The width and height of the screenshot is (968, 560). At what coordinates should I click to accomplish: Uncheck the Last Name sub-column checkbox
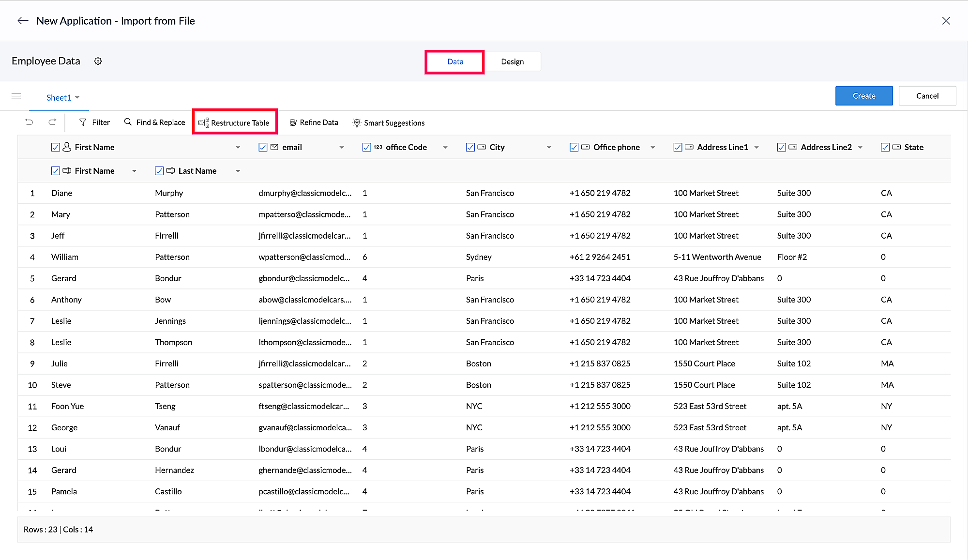[x=159, y=171]
